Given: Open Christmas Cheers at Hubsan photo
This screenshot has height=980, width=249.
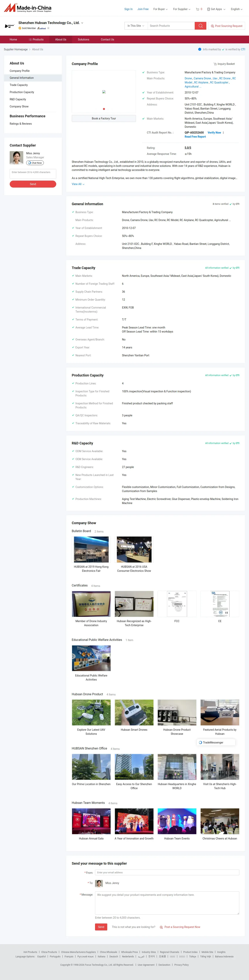Looking at the screenshot, I should click(220, 821).
